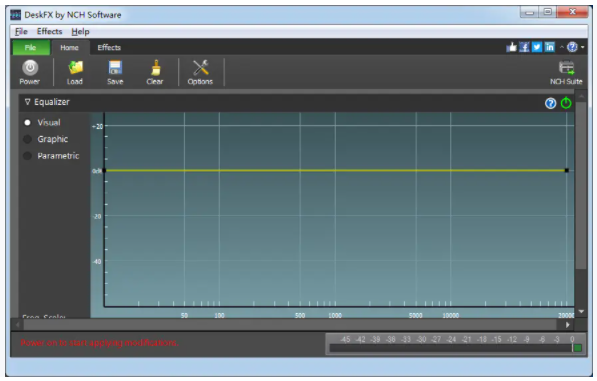Click the Twitter share icon

(x=537, y=47)
